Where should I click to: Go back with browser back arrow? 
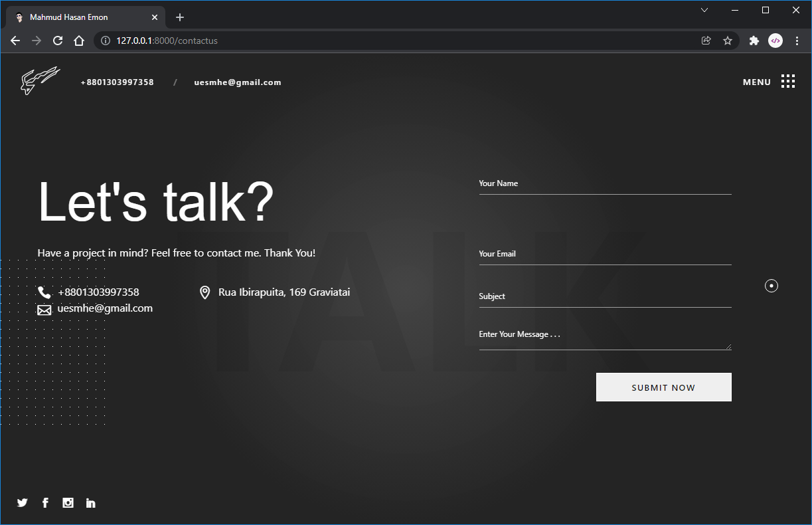15,41
